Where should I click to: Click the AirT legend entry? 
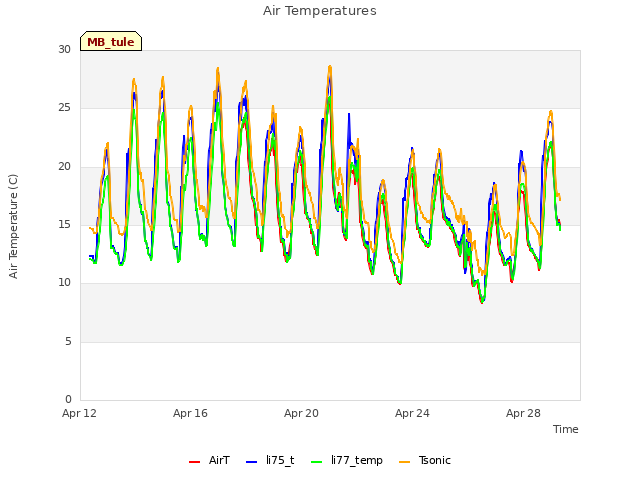click(209, 460)
